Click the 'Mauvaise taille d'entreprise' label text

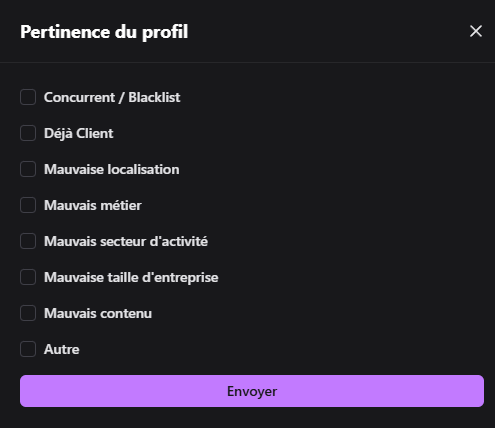(x=131, y=277)
